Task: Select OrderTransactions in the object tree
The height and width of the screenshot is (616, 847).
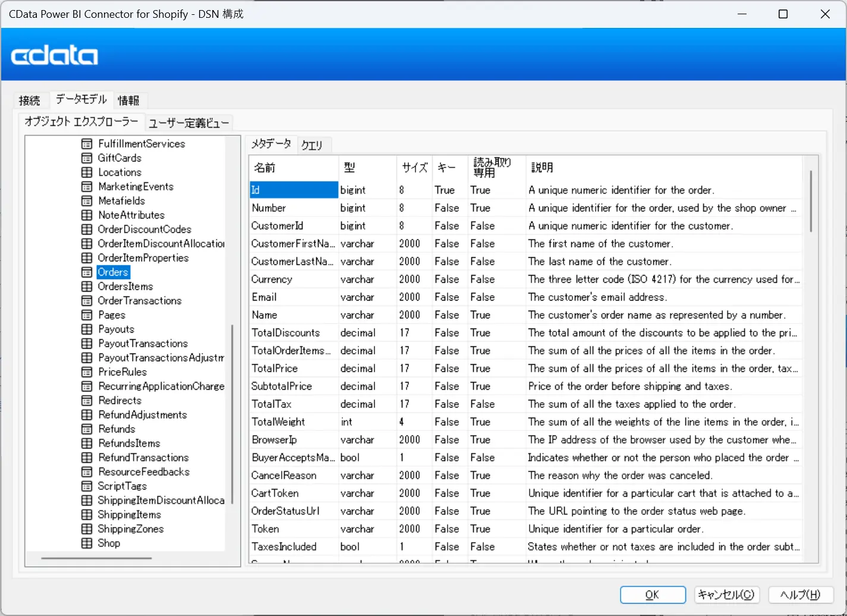Action: 139,301
